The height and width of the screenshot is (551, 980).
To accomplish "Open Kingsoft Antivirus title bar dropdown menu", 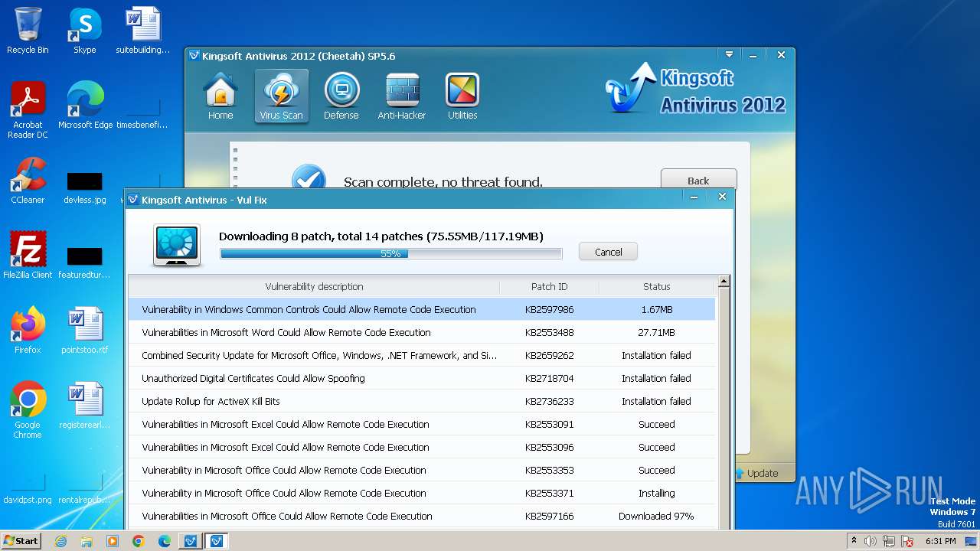I will [730, 55].
